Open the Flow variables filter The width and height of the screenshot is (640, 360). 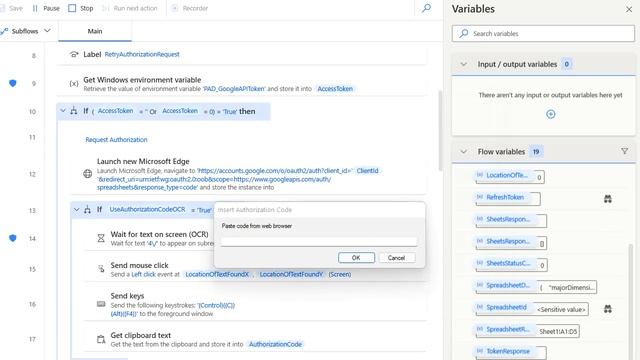[624, 151]
